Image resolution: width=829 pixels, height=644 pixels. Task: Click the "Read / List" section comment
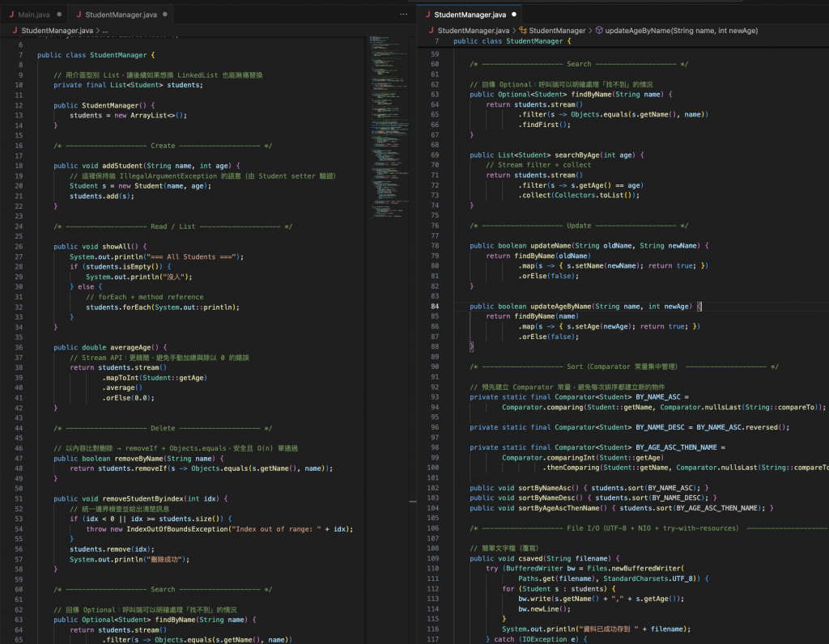click(172, 227)
